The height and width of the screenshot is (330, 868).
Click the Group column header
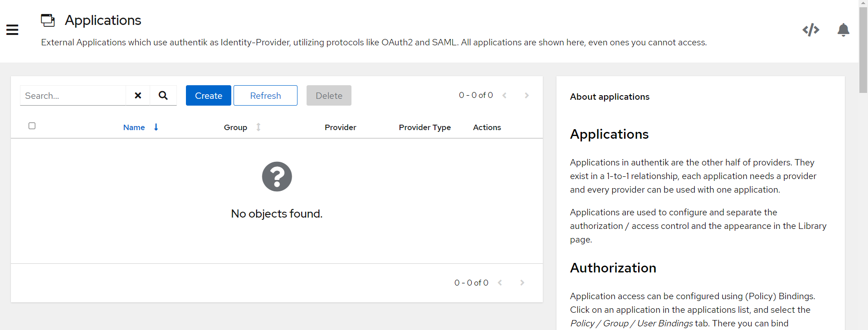coord(235,127)
